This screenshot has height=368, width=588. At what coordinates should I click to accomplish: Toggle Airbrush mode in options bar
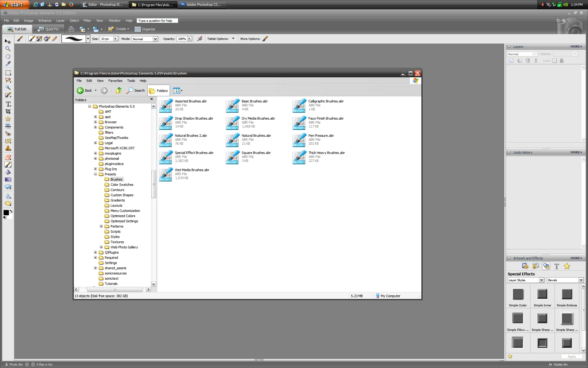[x=200, y=39]
